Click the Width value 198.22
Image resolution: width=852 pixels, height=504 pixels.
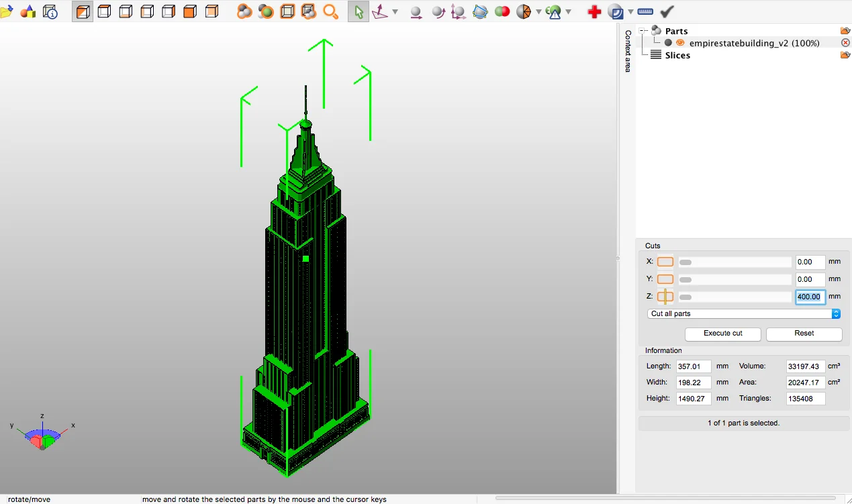pyautogui.click(x=694, y=383)
